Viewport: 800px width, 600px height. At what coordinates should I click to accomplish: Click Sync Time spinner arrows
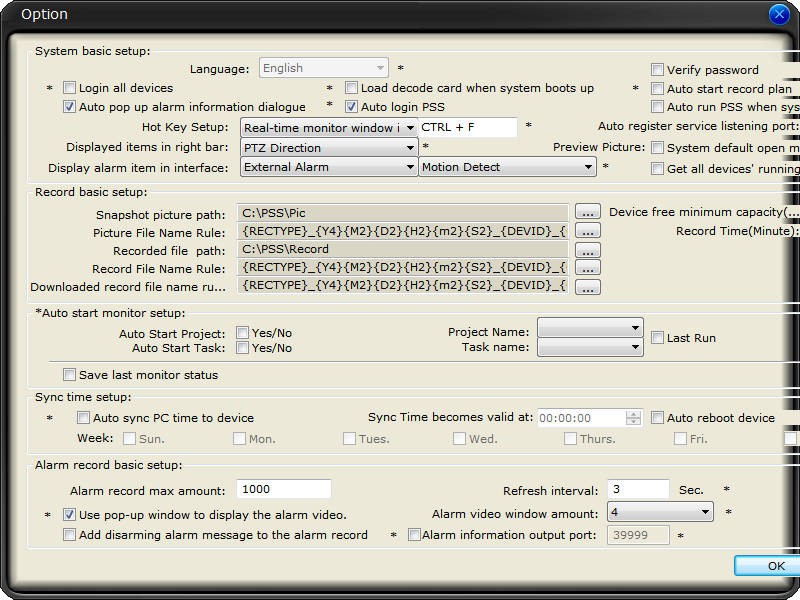[x=633, y=418]
